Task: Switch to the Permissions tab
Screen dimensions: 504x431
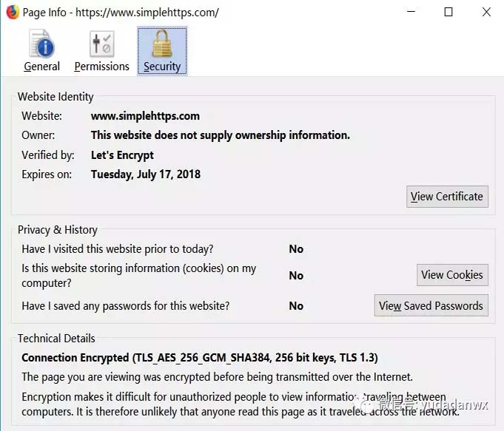Action: click(101, 51)
